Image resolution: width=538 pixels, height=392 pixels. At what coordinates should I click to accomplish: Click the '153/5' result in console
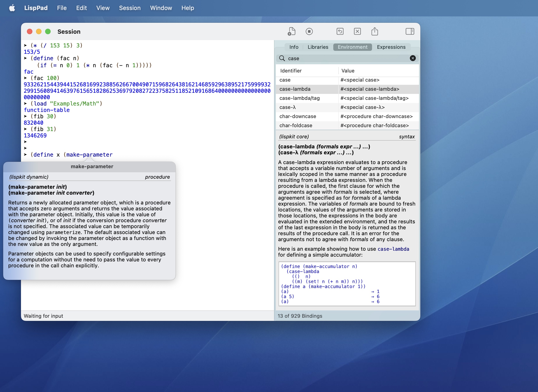pos(32,52)
